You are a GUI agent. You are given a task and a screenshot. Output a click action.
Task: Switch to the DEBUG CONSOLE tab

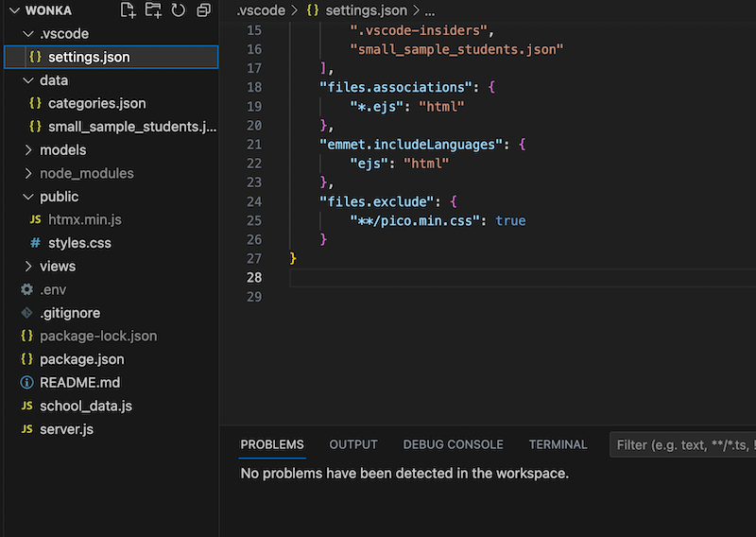tap(453, 444)
